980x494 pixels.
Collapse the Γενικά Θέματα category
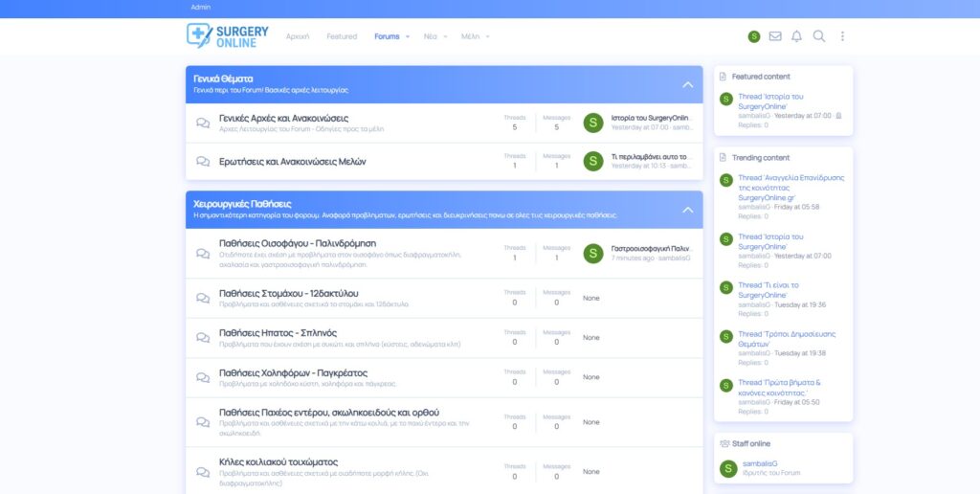[x=687, y=84]
